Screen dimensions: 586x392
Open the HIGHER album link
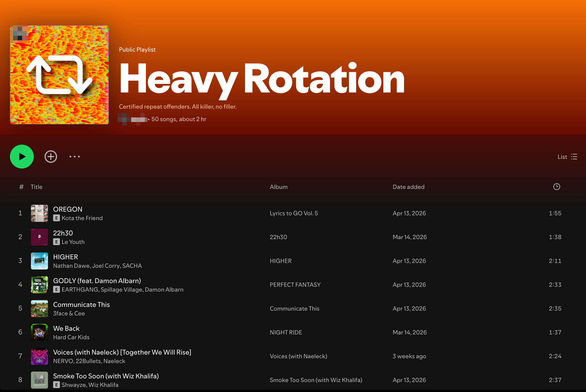(281, 261)
